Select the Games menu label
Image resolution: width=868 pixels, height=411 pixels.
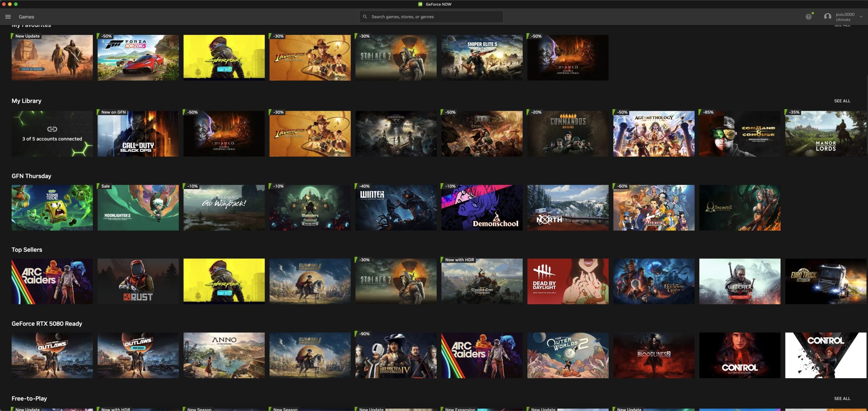tap(26, 17)
